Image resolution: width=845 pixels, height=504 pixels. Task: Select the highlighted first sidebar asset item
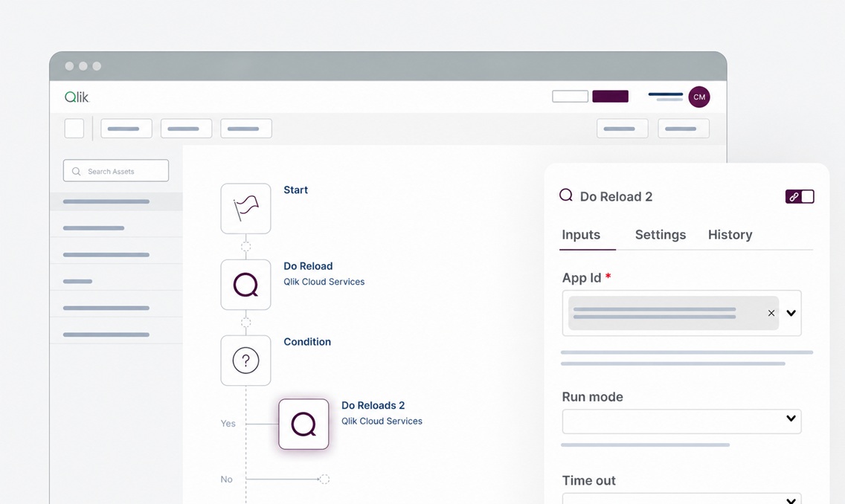[116, 201]
